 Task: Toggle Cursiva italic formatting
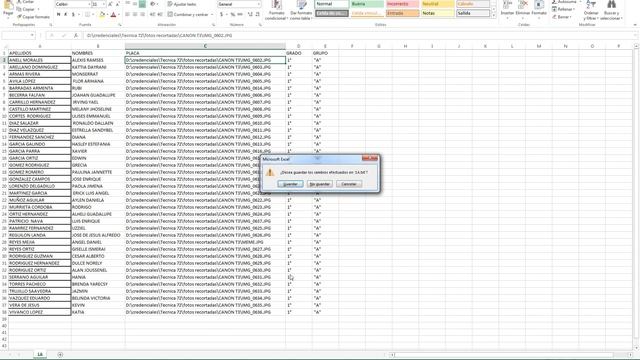pos(66,15)
